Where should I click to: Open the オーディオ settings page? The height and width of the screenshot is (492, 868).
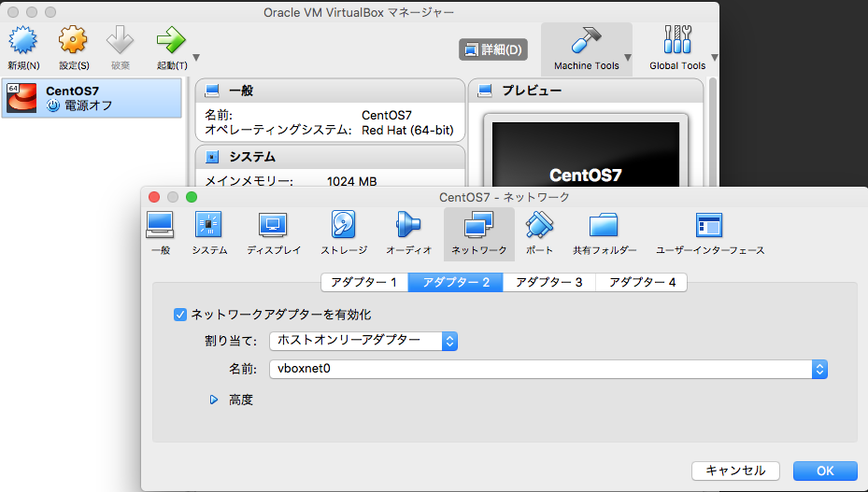click(408, 232)
